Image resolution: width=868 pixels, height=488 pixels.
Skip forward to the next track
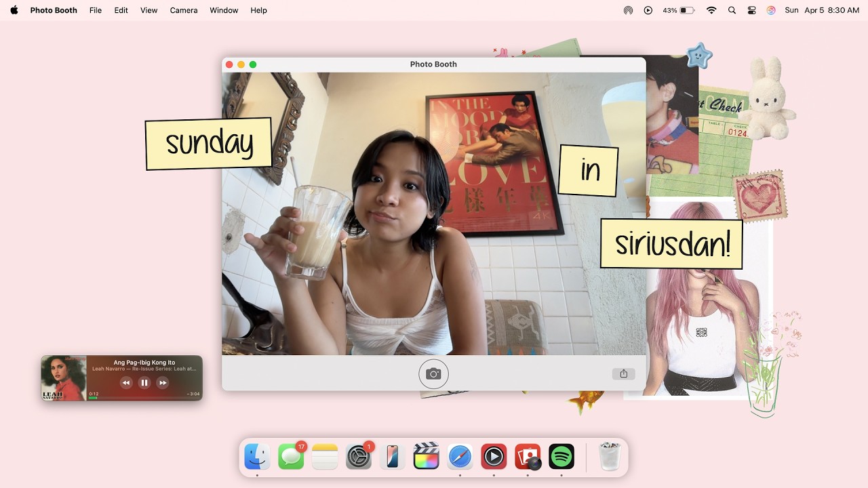click(162, 383)
